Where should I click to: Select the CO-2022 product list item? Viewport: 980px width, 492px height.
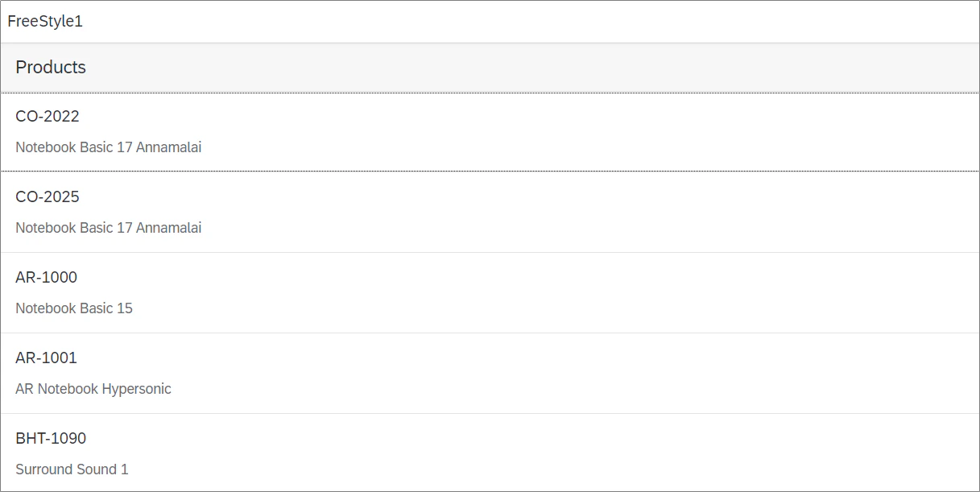490,132
